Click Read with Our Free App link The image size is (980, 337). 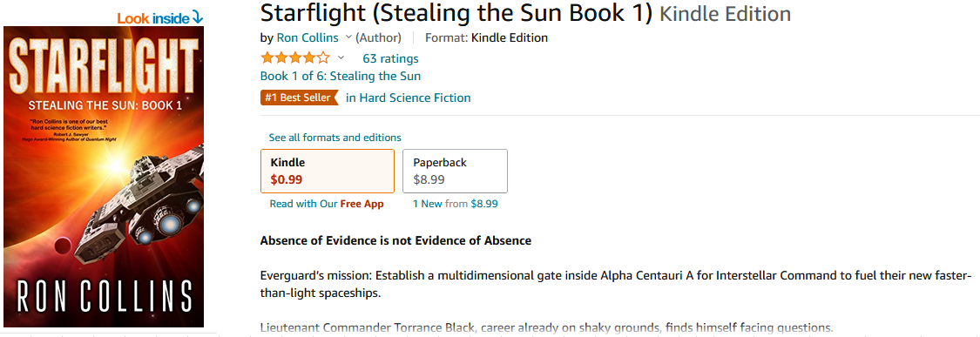(327, 204)
